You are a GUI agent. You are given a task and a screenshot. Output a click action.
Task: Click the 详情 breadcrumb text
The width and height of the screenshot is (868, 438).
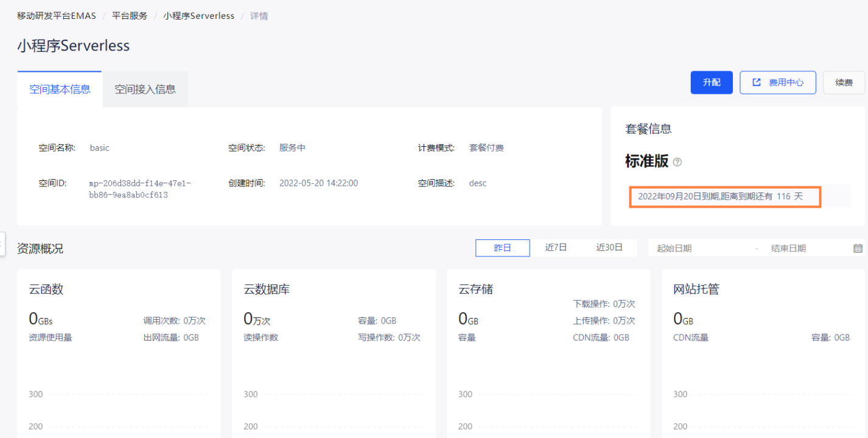(x=259, y=16)
